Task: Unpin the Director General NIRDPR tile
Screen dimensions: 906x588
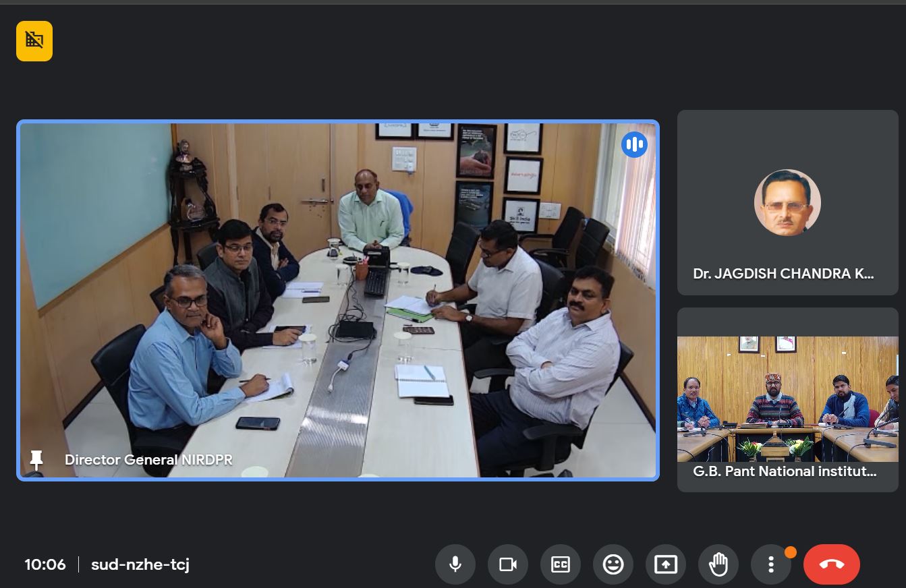Action: 36,460
